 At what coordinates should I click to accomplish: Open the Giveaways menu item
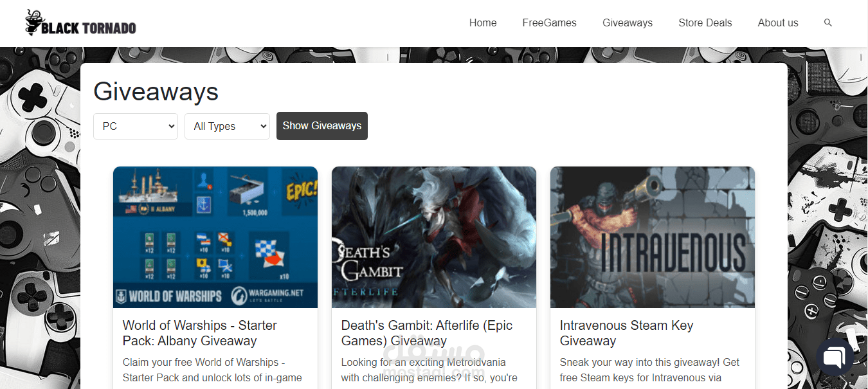(x=628, y=23)
